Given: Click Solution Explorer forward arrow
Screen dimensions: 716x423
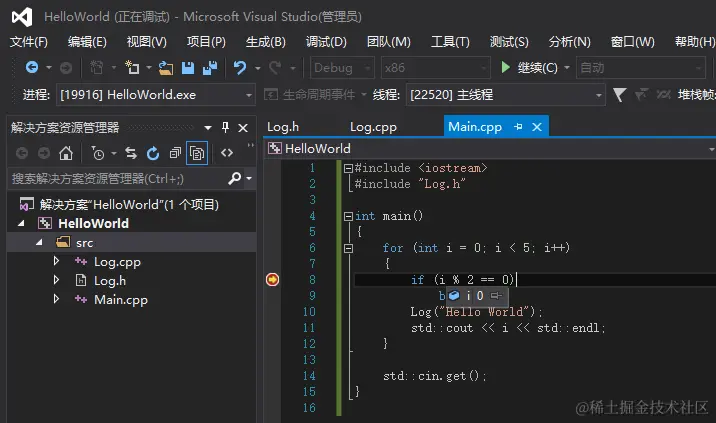Looking at the screenshot, I should click(44, 153).
